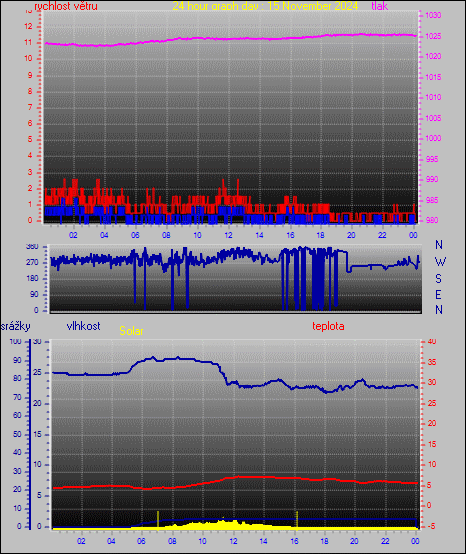Click the 180 value on the wind direction axis
Viewport: 466px width, 554px height.
(32, 279)
